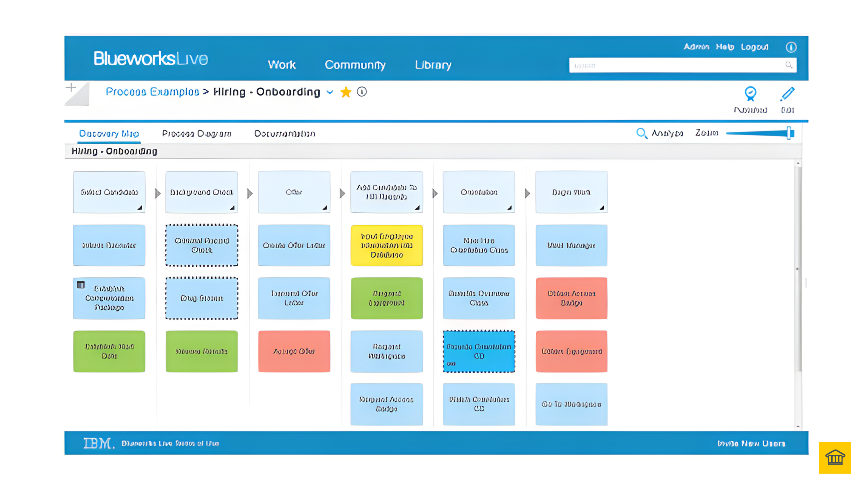
Task: Click the Analyze magnifier icon
Action: point(641,133)
